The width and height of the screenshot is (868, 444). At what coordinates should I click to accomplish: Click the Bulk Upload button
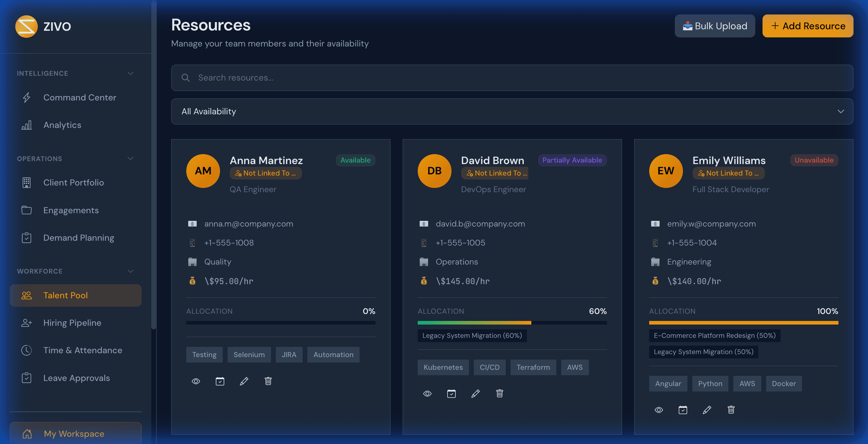pos(714,26)
